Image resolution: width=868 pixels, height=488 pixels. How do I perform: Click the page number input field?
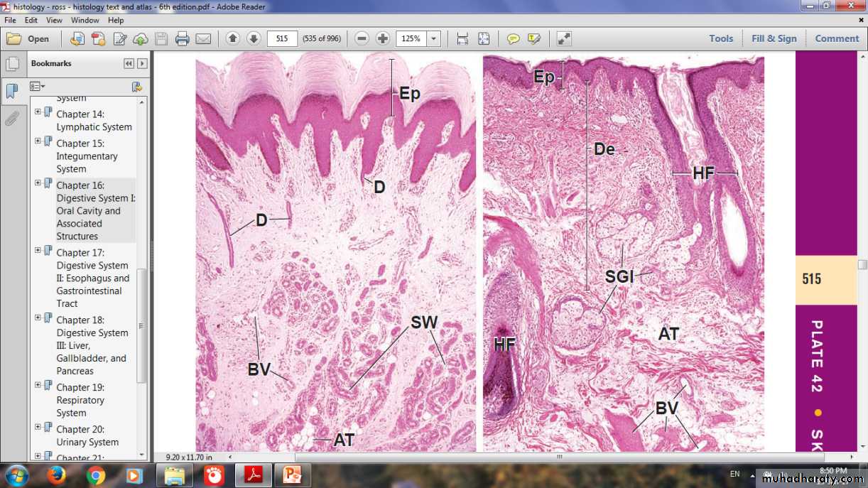point(282,38)
